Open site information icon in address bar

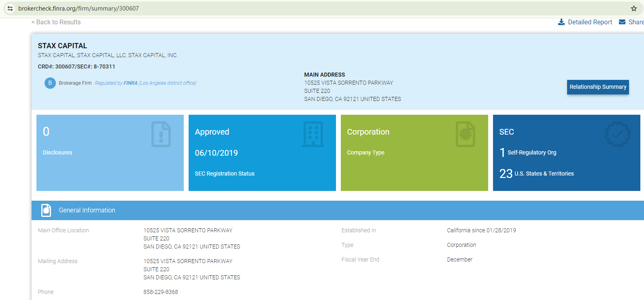click(x=10, y=9)
